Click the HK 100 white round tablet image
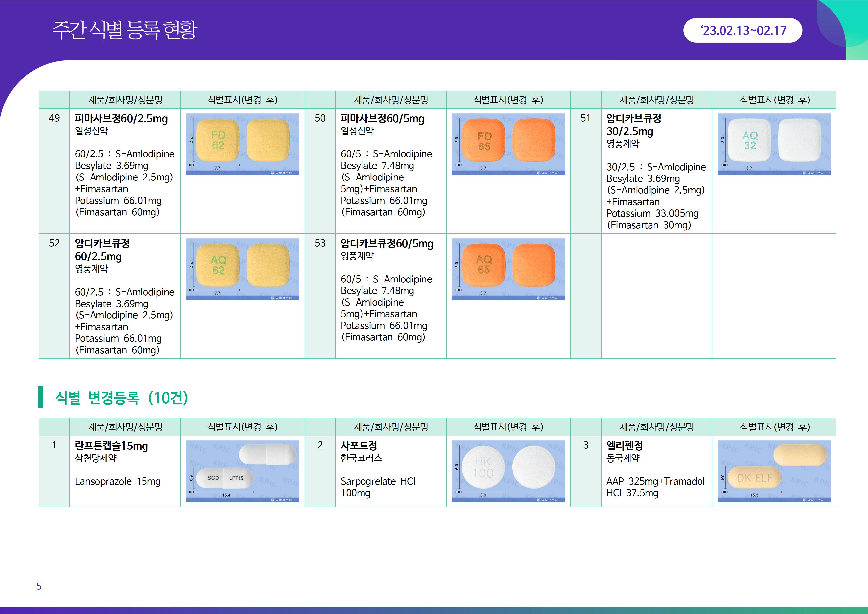The height and width of the screenshot is (614, 868). (x=508, y=471)
